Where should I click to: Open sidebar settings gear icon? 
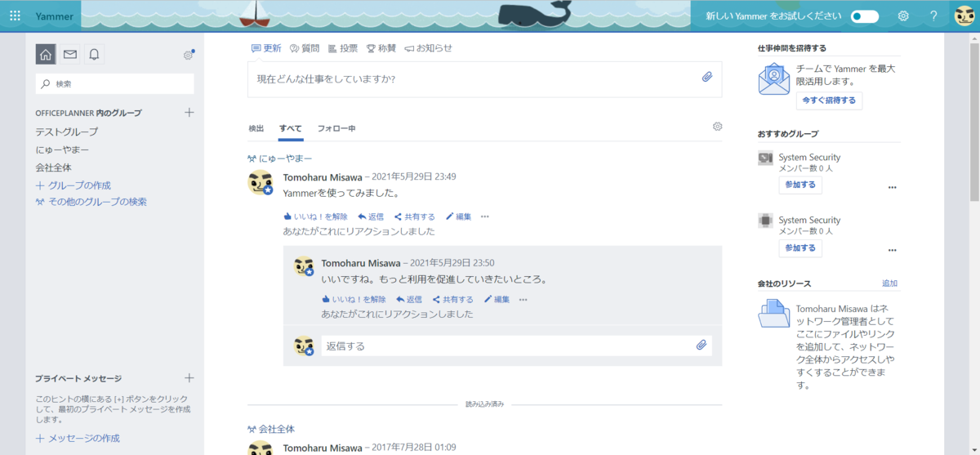(189, 55)
